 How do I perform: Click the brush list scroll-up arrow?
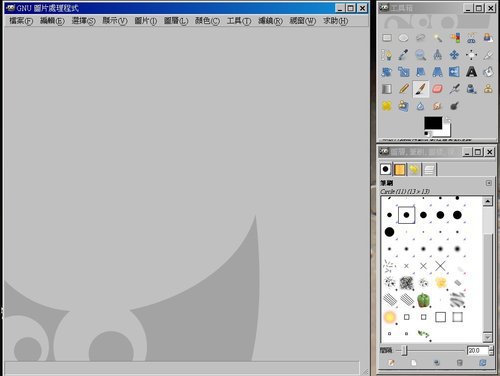click(488, 201)
